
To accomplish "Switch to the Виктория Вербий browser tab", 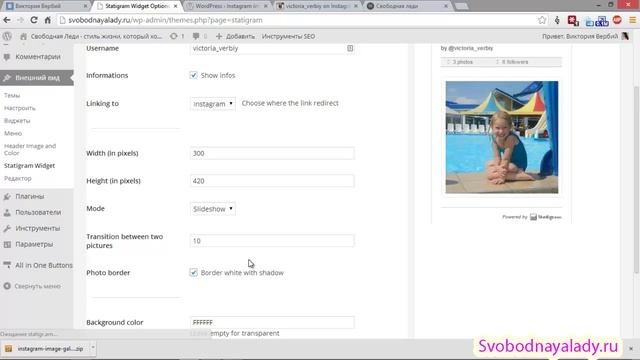I will pyautogui.click(x=45, y=6).
